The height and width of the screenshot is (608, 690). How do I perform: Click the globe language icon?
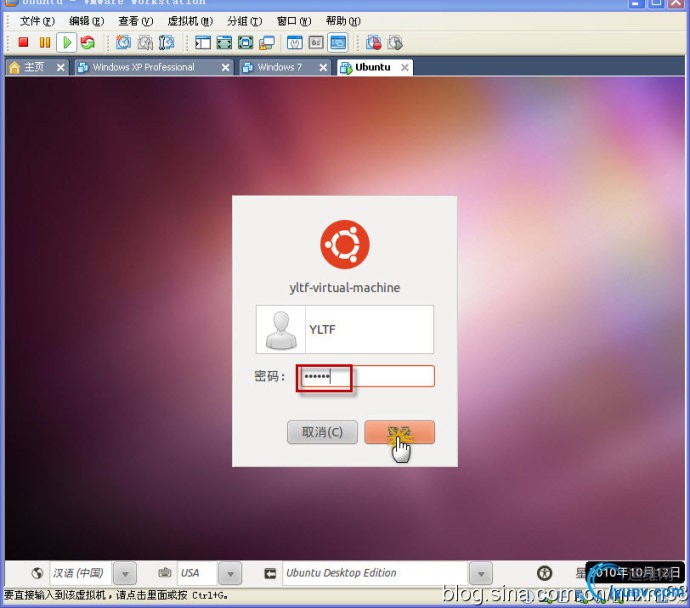click(x=37, y=573)
